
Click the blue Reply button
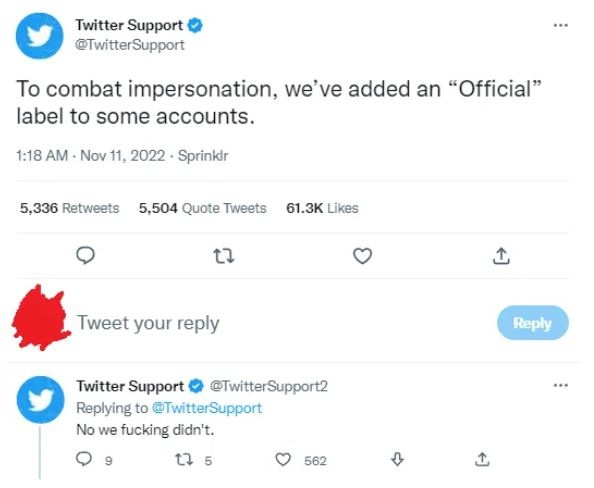(532, 323)
